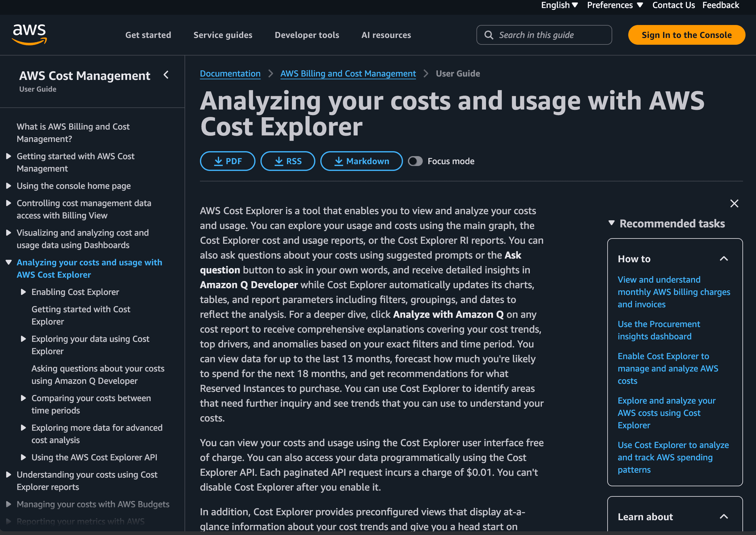This screenshot has height=535, width=756.
Task: Click the search magnifier icon
Action: click(489, 35)
